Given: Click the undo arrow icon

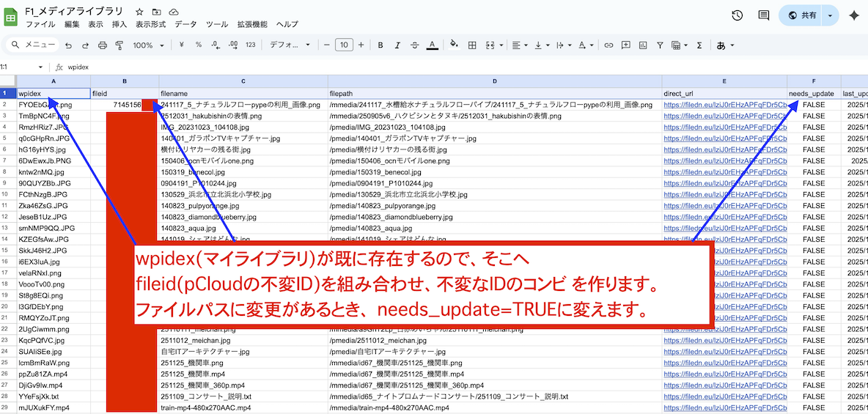Looking at the screenshot, I should tap(68, 45).
